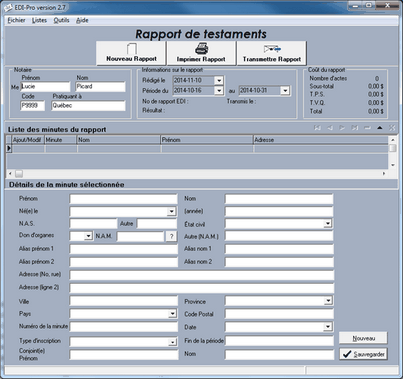Click the Transmettre Rapport button

[272, 53]
